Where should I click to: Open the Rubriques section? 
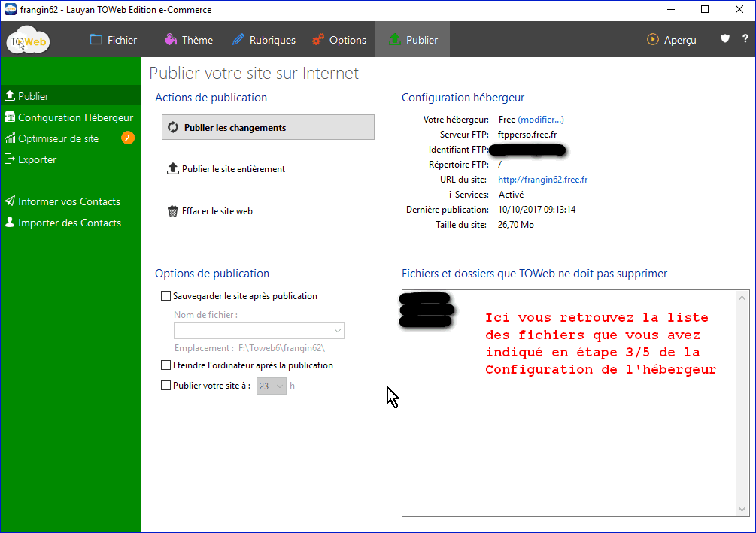coord(263,40)
